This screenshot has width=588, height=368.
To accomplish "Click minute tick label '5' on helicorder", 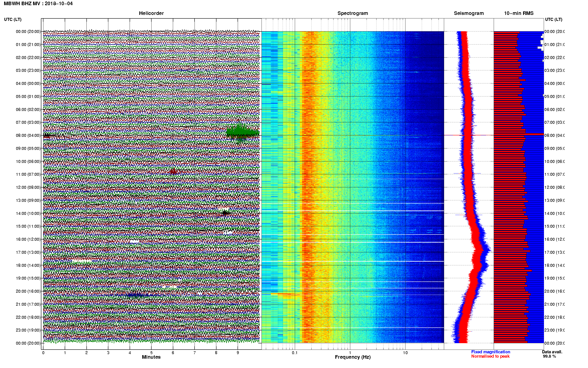I will click(151, 353).
